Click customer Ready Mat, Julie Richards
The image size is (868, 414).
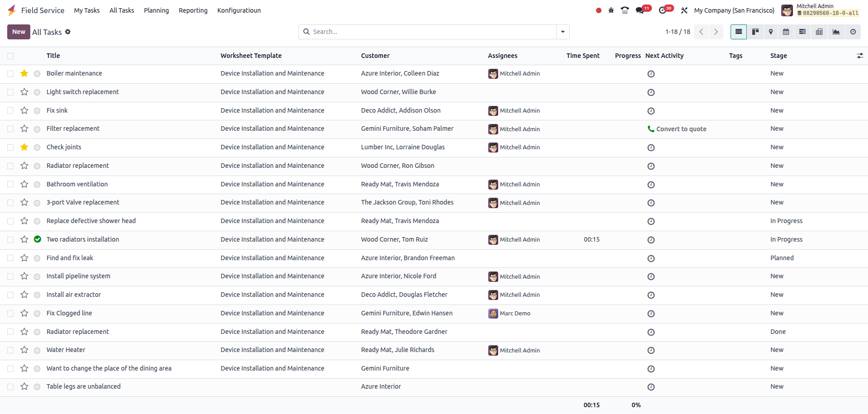[397, 350]
